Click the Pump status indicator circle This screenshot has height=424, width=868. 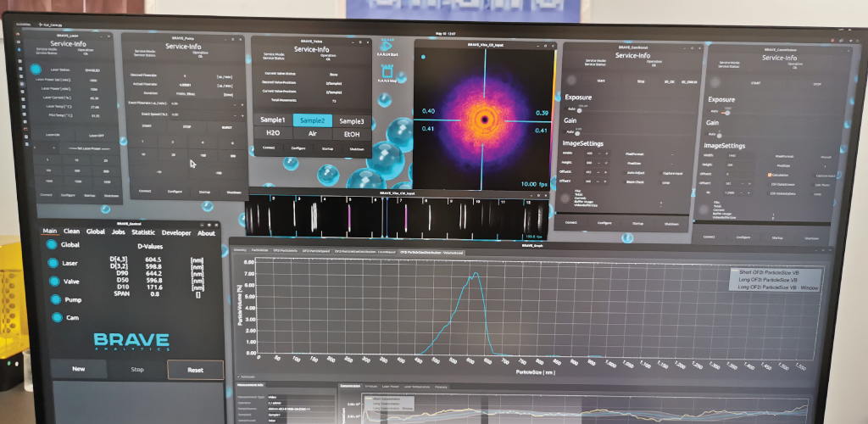pyautogui.click(x=55, y=299)
